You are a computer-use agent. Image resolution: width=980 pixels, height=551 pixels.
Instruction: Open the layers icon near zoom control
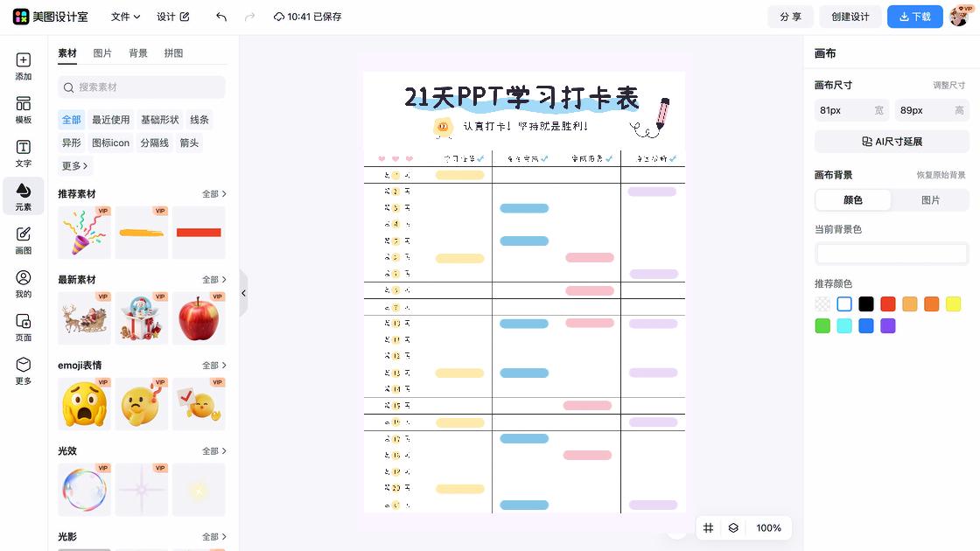[733, 528]
